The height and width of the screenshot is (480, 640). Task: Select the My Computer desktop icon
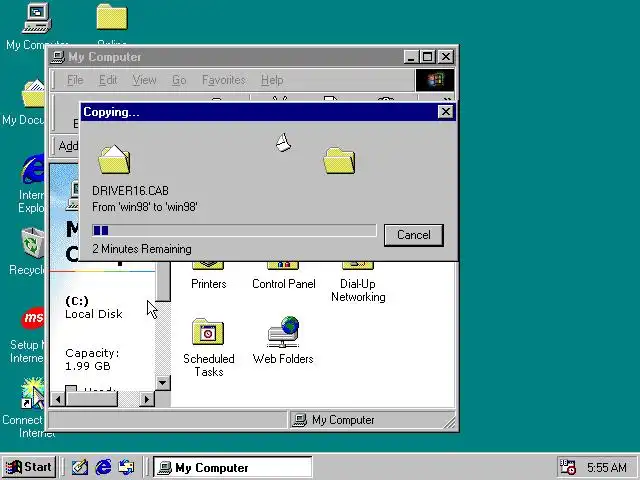(36, 18)
